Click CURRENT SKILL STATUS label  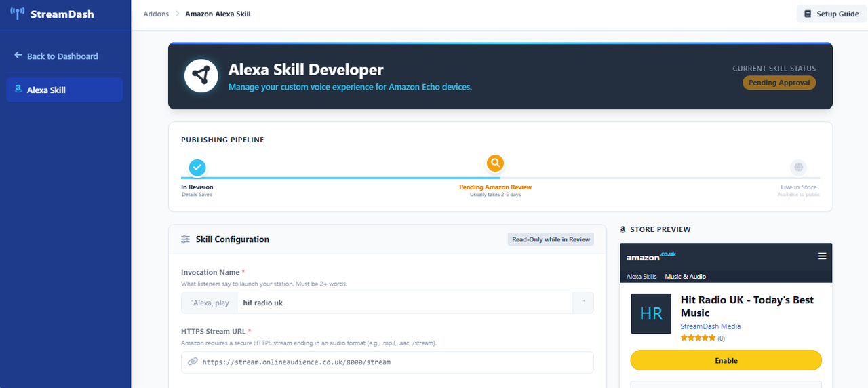coord(774,69)
